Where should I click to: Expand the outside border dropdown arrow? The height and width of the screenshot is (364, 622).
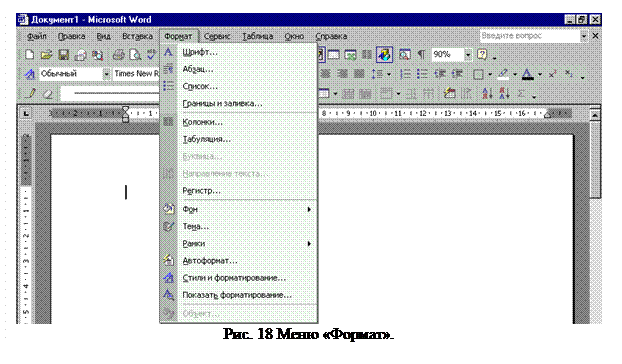tap(490, 74)
